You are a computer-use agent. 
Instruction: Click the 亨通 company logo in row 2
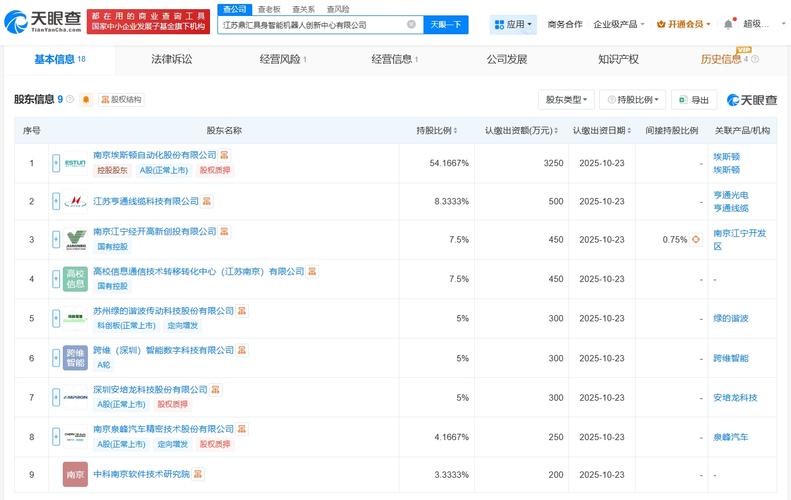pos(75,201)
